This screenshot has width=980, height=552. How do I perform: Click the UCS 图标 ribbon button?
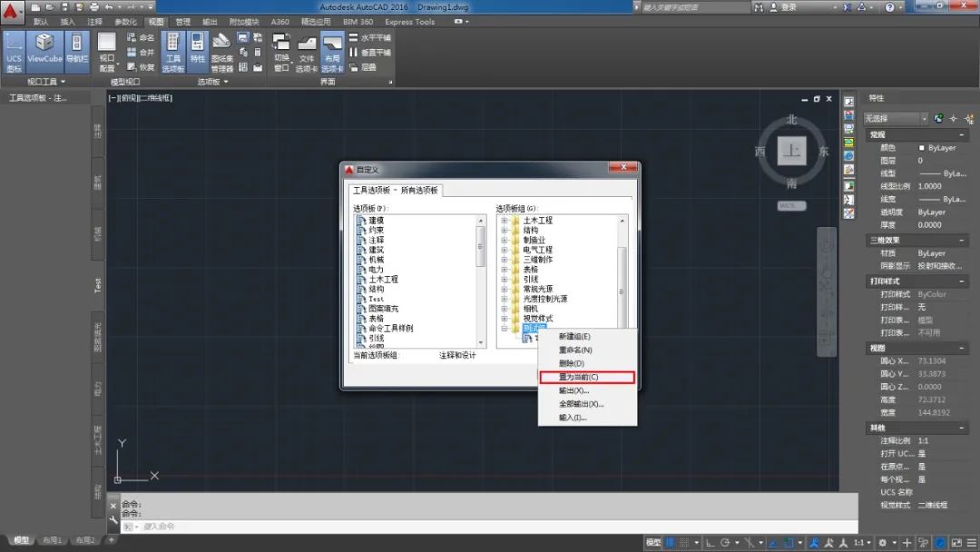click(x=14, y=52)
